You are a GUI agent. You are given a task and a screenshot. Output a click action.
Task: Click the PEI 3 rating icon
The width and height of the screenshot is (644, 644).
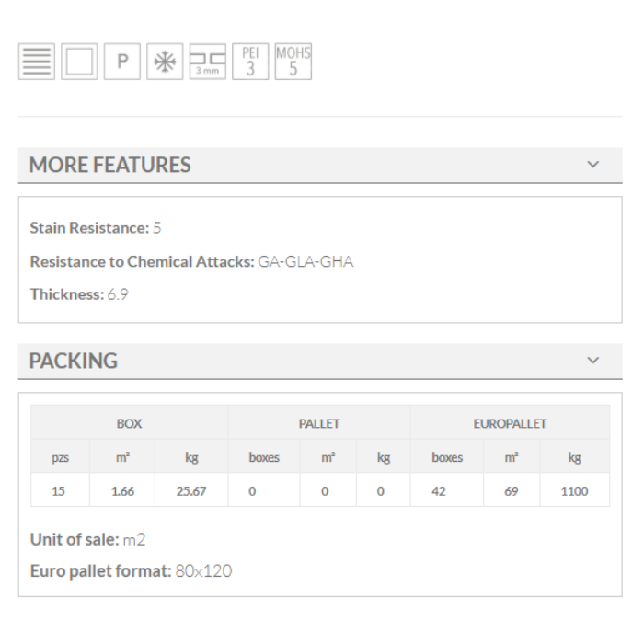coord(249,61)
